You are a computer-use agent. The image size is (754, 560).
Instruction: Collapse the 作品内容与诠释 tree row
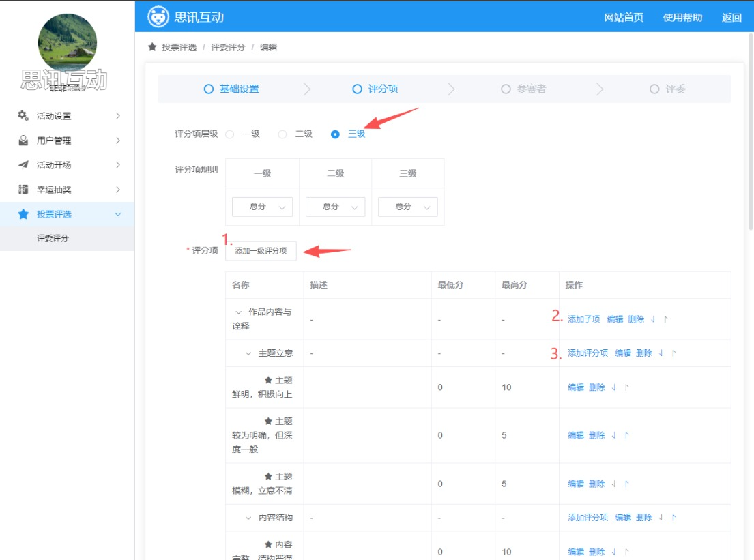pyautogui.click(x=238, y=312)
